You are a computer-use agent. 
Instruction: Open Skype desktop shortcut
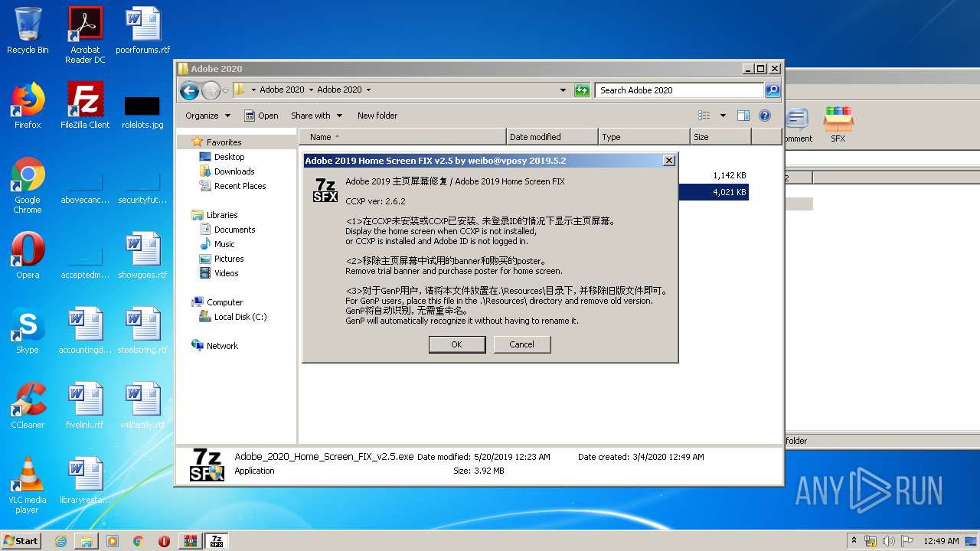pos(28,331)
